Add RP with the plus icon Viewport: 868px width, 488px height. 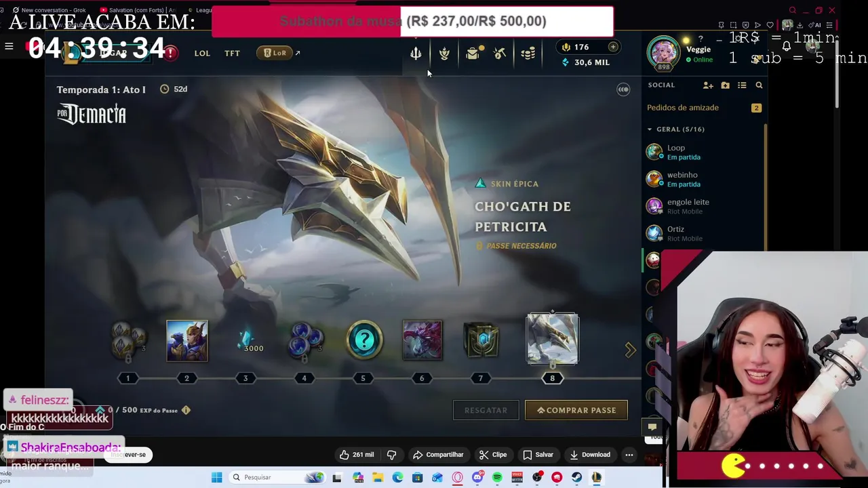click(x=613, y=47)
